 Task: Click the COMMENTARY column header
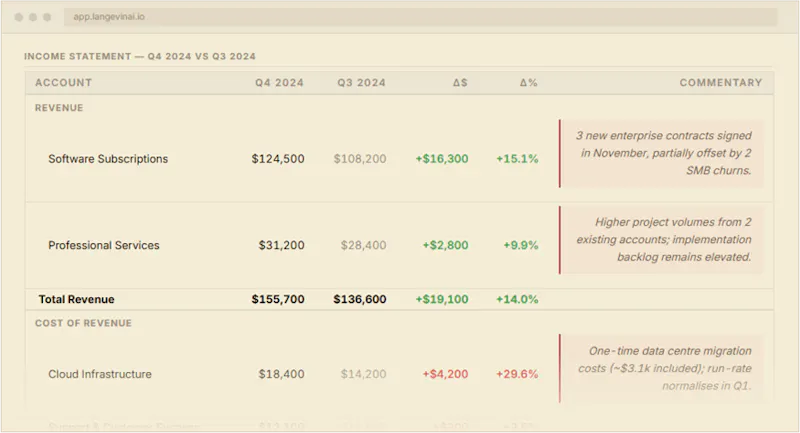pyautogui.click(x=720, y=83)
